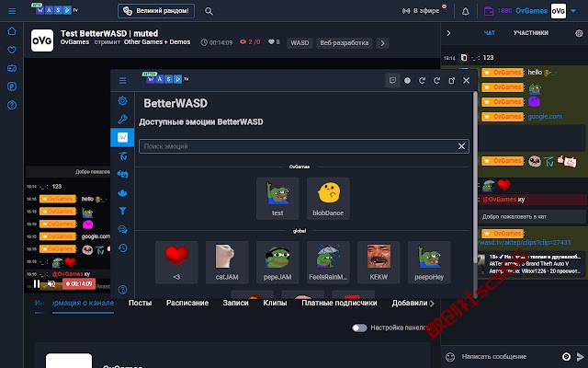Image resolution: width=588 pixels, height=368 pixels.
Task: Open the main hamburger menu in WASD header
Action: 12,11
